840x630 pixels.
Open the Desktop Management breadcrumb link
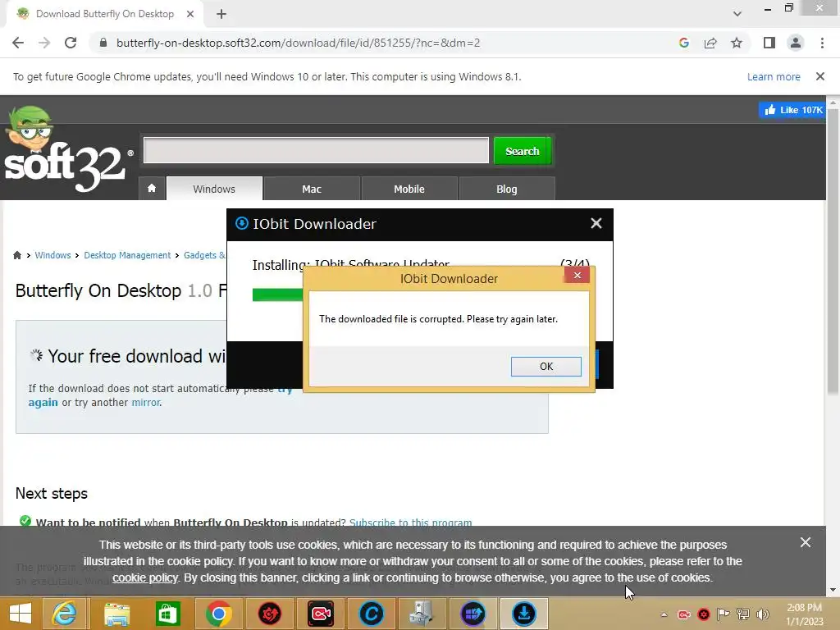tap(127, 255)
